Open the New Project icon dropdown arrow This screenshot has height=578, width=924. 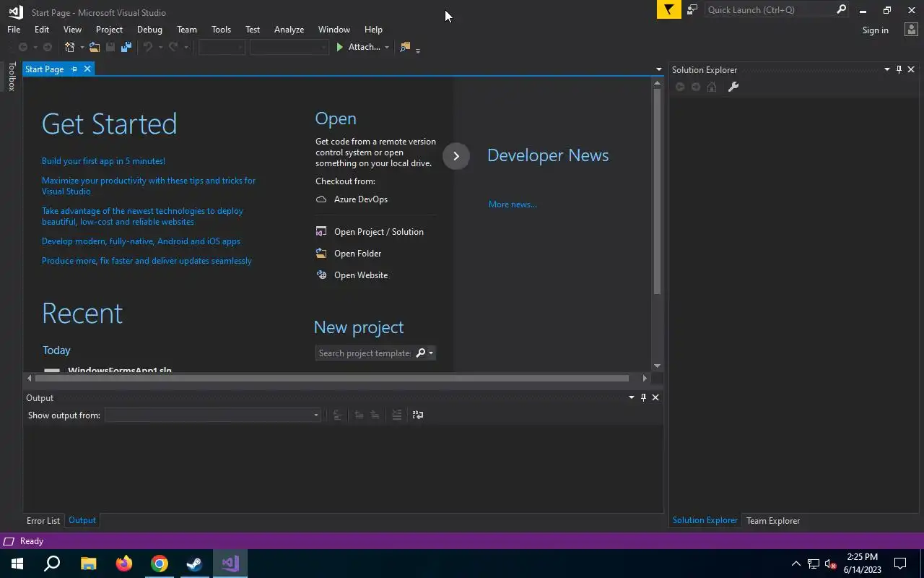point(82,47)
